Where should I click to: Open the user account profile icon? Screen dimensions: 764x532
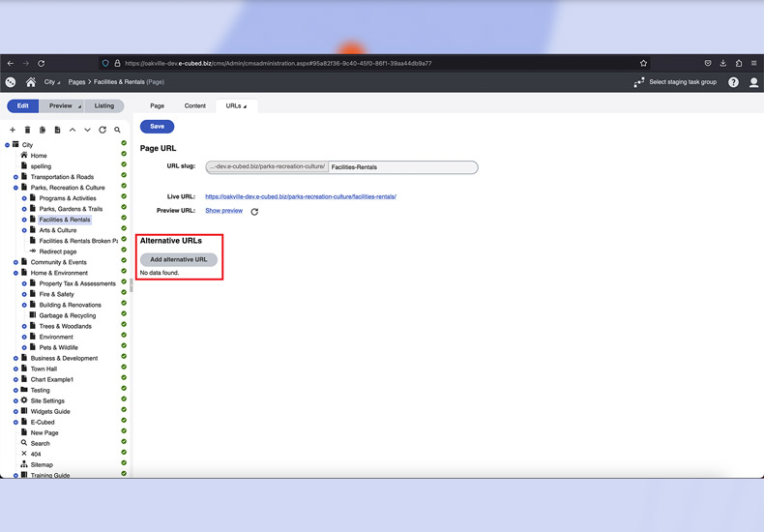pyautogui.click(x=754, y=82)
